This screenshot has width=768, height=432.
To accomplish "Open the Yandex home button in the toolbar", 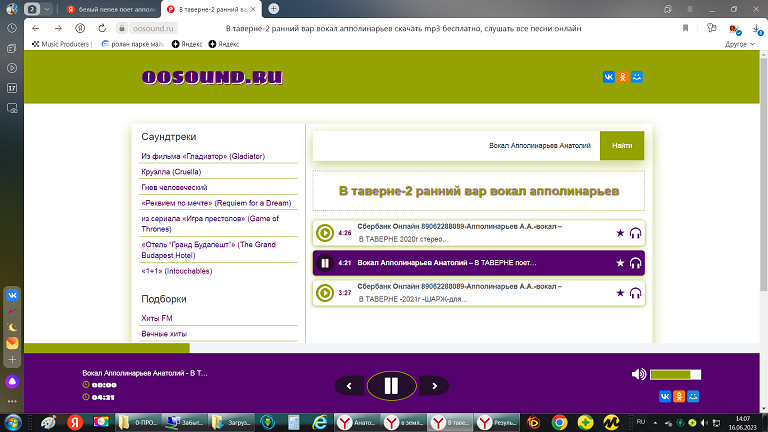I will tap(80, 28).
